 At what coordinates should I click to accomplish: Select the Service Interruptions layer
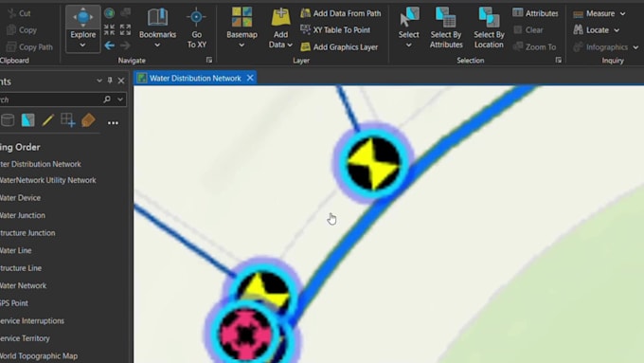click(32, 320)
